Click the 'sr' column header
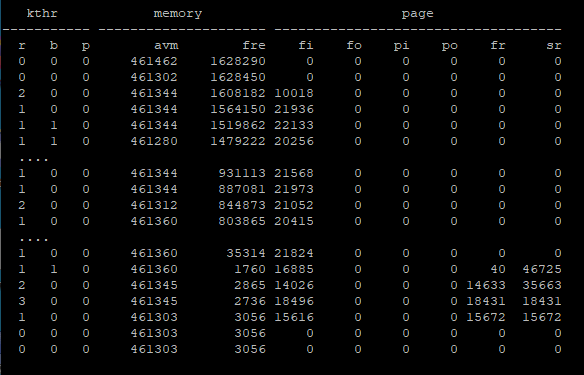Screen dimensions: 584x375 554,45
